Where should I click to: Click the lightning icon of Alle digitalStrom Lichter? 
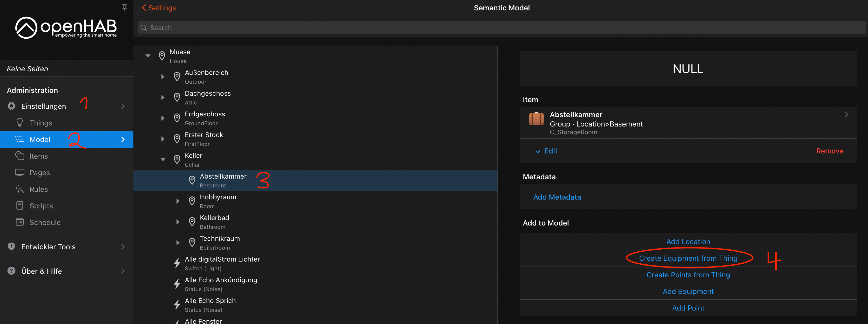(x=177, y=263)
